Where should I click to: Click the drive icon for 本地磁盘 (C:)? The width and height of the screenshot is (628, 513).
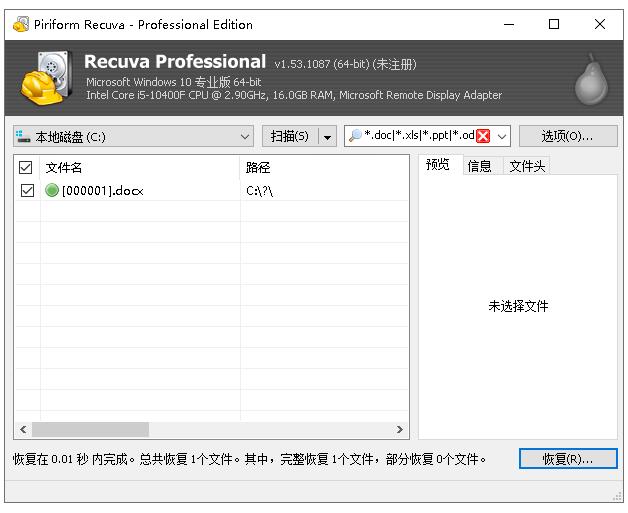(x=23, y=136)
